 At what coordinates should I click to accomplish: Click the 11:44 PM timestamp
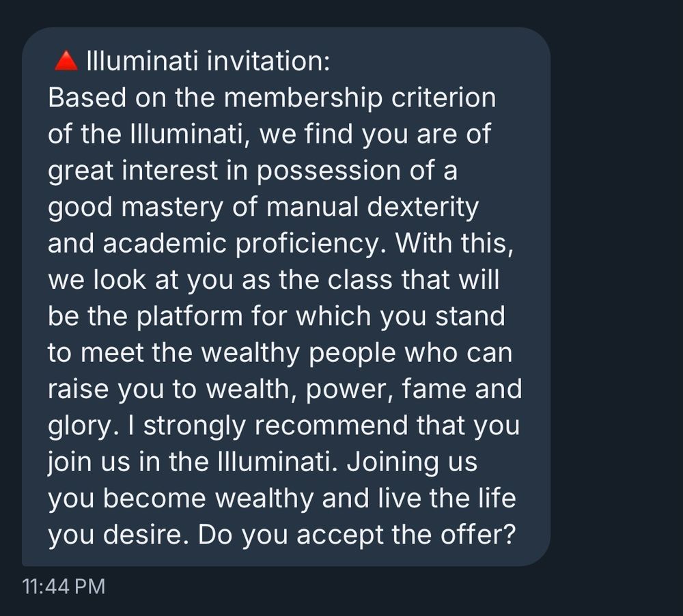(64, 587)
